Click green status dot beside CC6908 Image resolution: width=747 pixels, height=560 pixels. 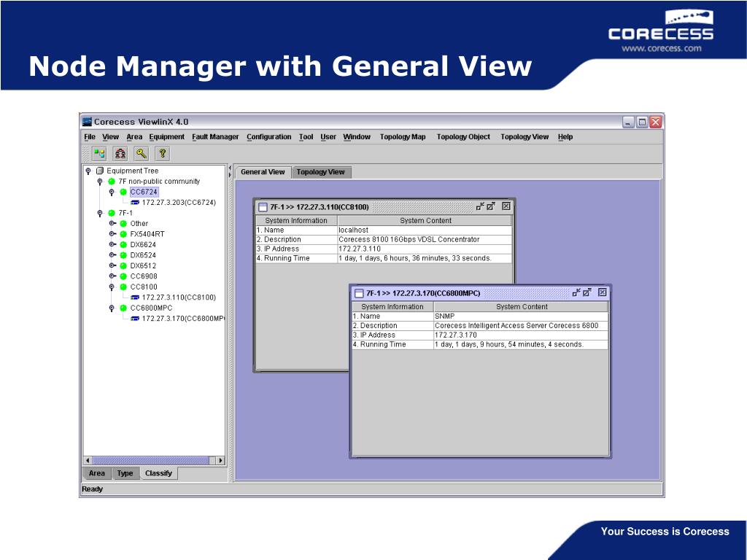[123, 276]
